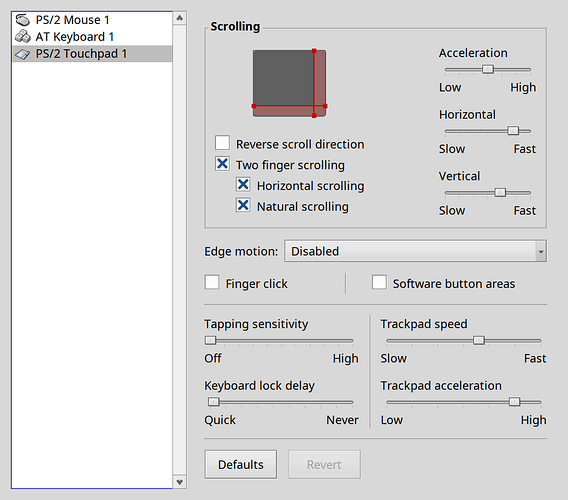This screenshot has height=500, width=568.
Task: Disable Two finger scrolling checkbox
Action: [222, 164]
